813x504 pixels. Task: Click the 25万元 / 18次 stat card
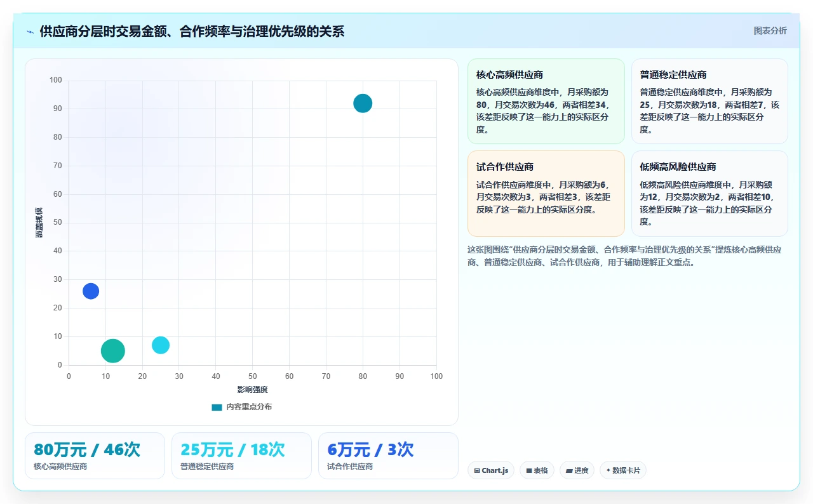coord(241,456)
